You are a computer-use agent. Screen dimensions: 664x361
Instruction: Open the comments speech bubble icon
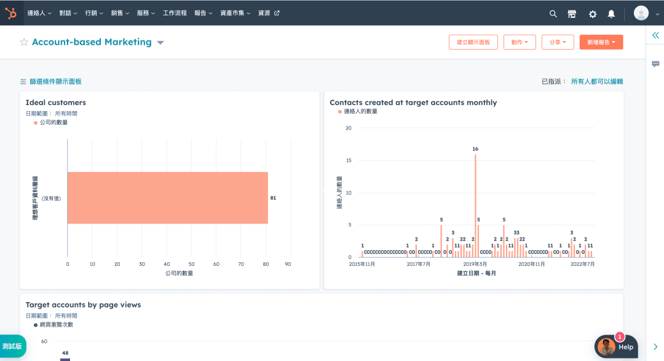point(655,64)
